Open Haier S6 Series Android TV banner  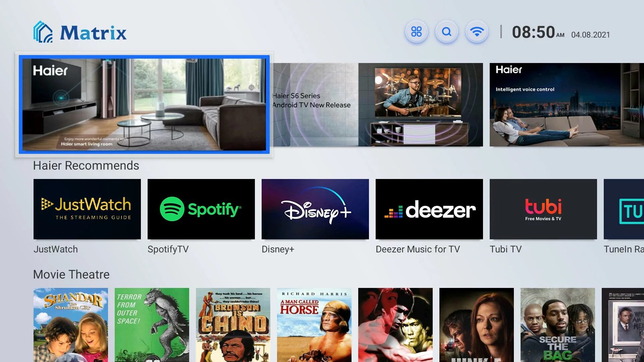377,105
